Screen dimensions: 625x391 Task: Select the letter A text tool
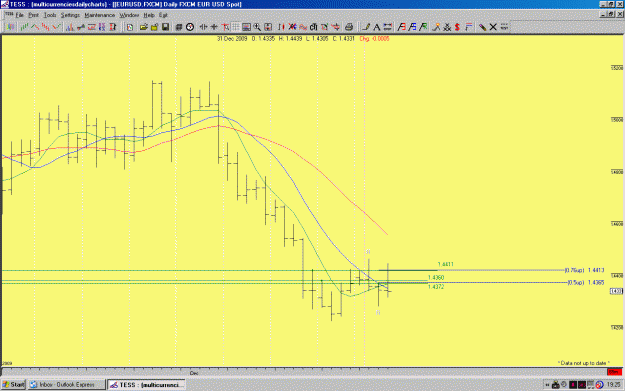(x=377, y=27)
